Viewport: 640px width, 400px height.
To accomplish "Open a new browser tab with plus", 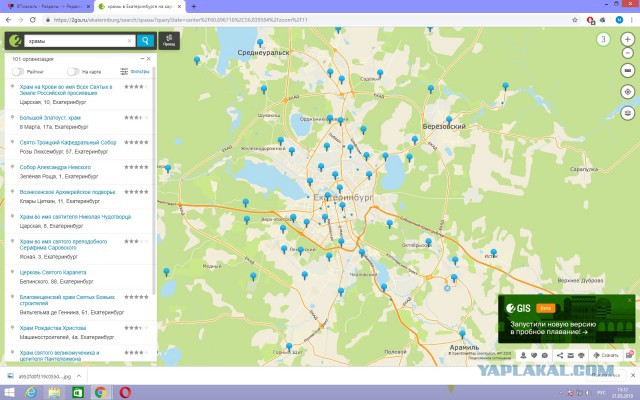I will (193, 7).
